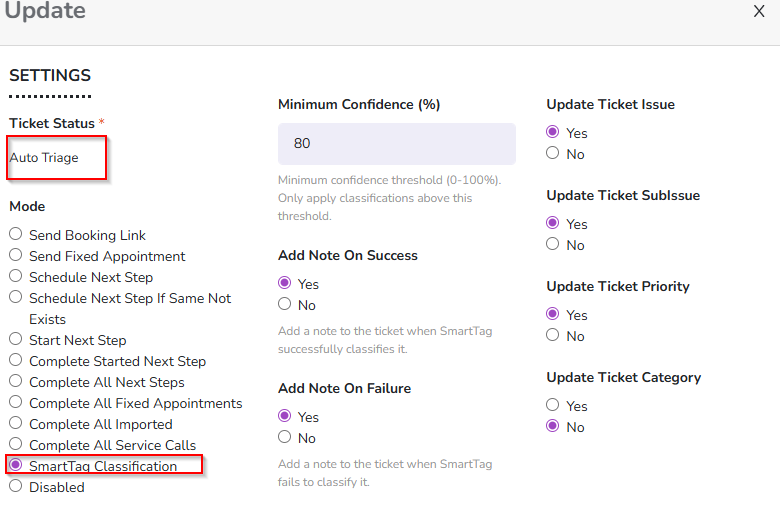Image resolution: width=780 pixels, height=523 pixels.
Task: Open the Ticket Status Auto Triage field
Action: click(x=56, y=158)
